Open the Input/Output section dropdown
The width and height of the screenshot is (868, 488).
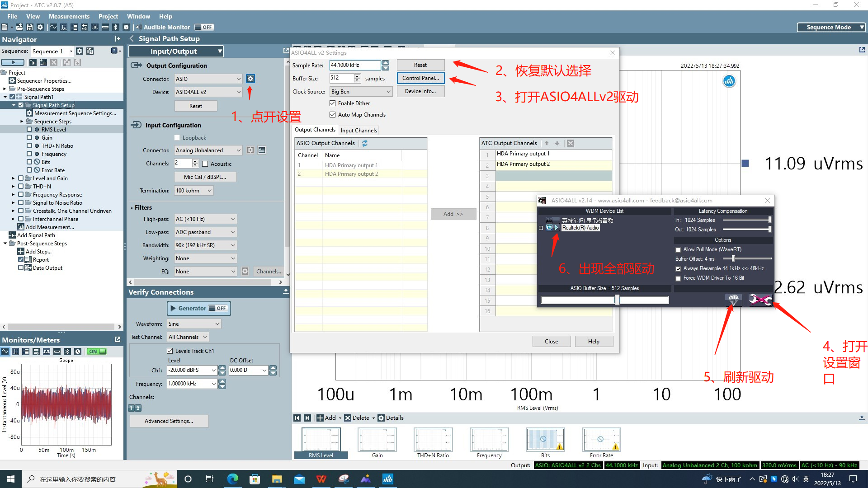pos(176,51)
